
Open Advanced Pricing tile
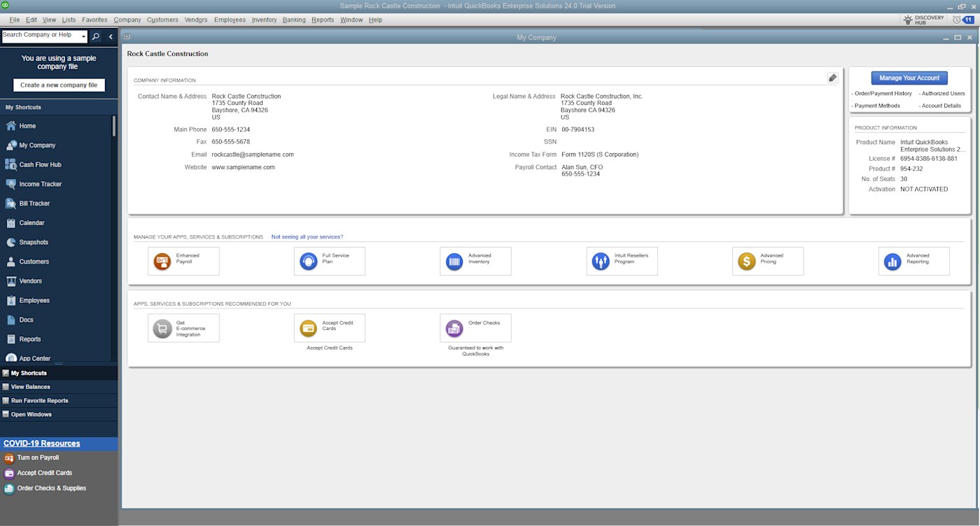click(x=768, y=261)
